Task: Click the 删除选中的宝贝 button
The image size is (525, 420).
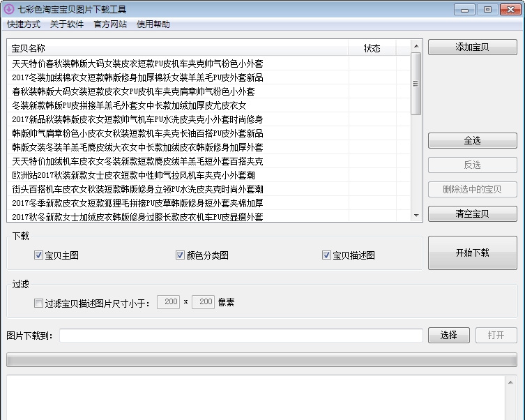Action: click(473, 190)
